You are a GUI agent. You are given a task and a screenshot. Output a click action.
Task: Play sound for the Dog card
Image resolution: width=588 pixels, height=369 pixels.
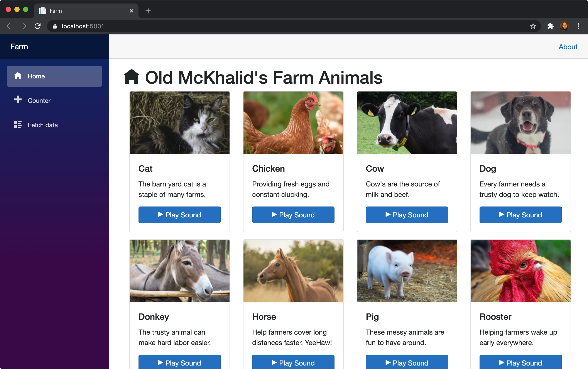tap(520, 214)
